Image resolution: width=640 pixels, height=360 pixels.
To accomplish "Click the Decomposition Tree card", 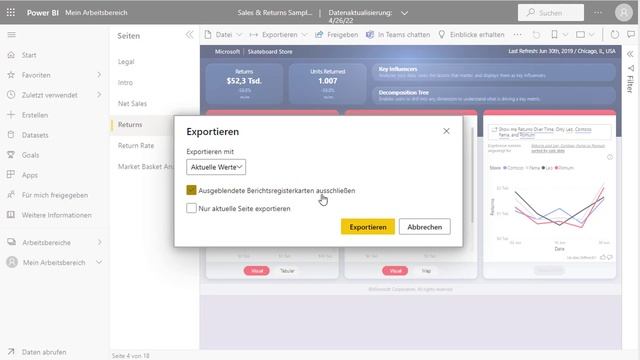I will pyautogui.click(x=494, y=96).
